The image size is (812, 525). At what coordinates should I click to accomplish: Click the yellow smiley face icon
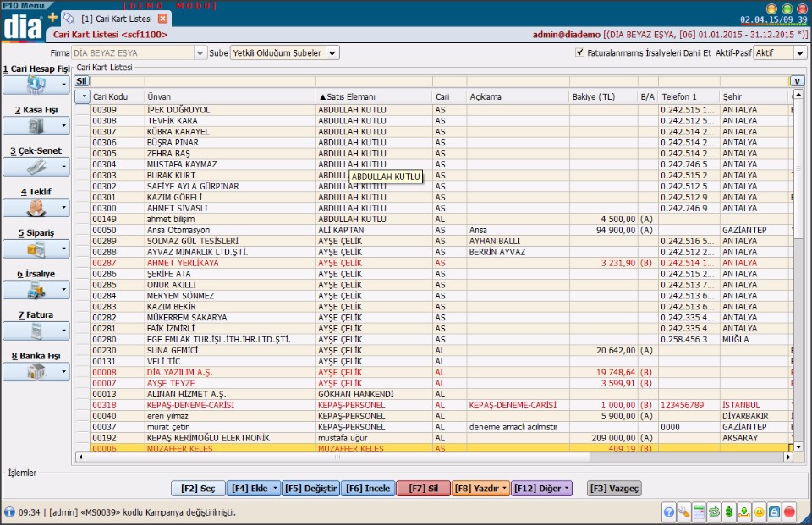760,512
